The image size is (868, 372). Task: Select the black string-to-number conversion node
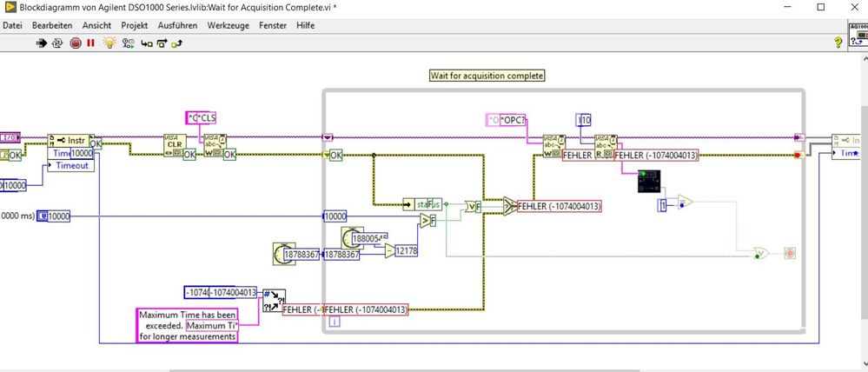(x=650, y=182)
